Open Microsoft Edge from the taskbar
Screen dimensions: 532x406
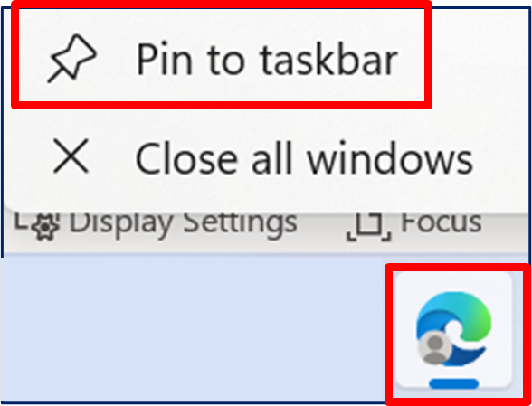(454, 330)
